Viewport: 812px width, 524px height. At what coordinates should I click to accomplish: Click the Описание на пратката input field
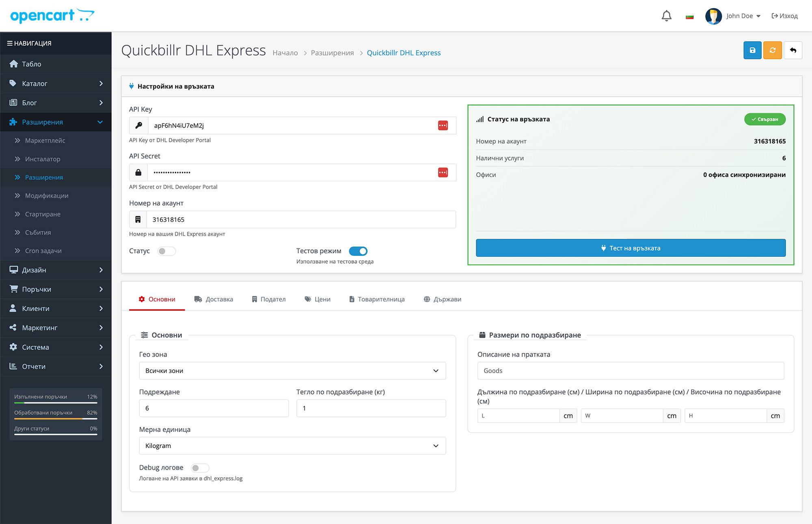(x=631, y=371)
